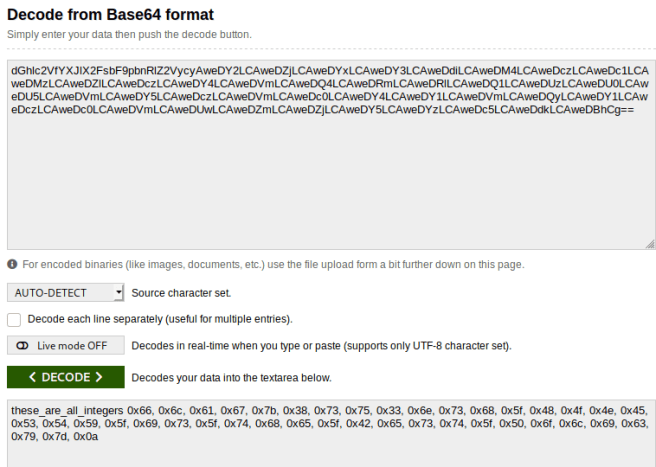Click the left chevron on the DECODE button
656x467 pixels.
click(x=33, y=377)
